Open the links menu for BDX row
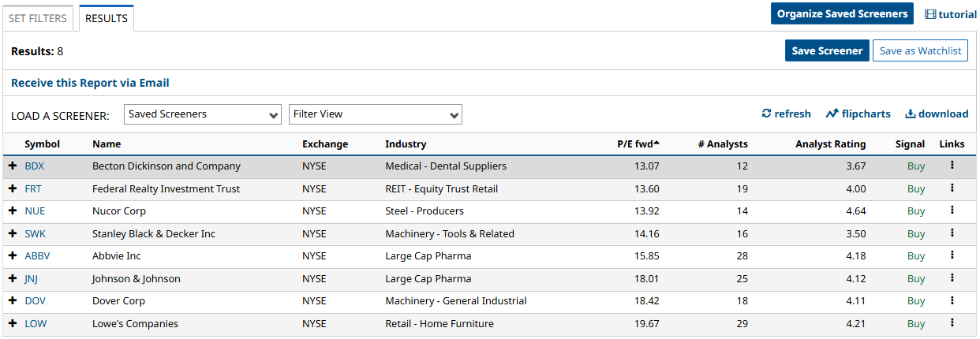980x339 pixels. [952, 166]
